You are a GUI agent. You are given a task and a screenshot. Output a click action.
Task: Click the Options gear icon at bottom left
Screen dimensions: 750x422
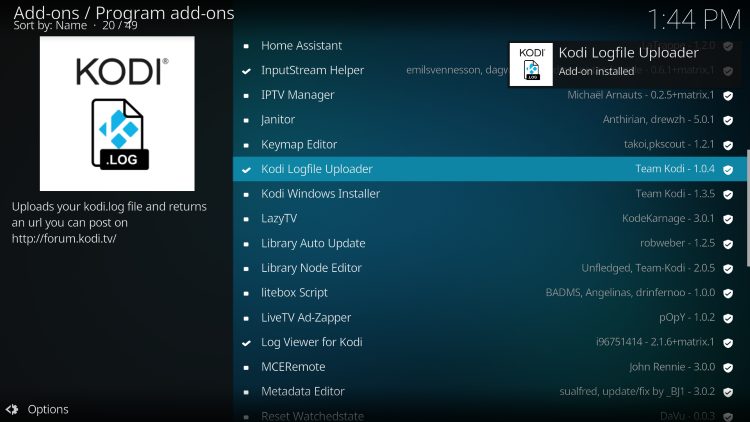12,409
